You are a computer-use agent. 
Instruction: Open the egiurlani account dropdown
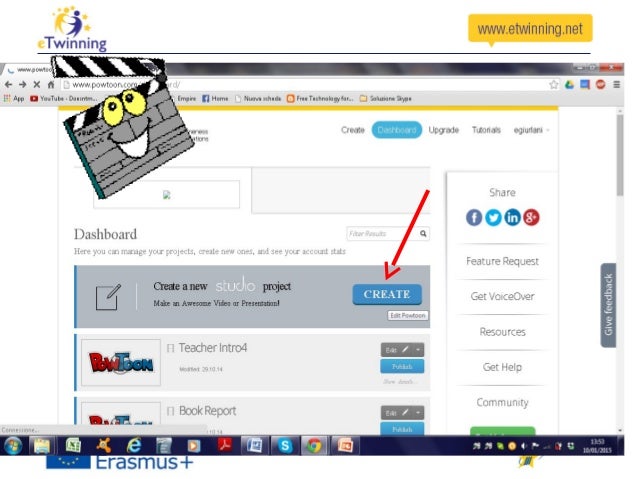coord(531,130)
